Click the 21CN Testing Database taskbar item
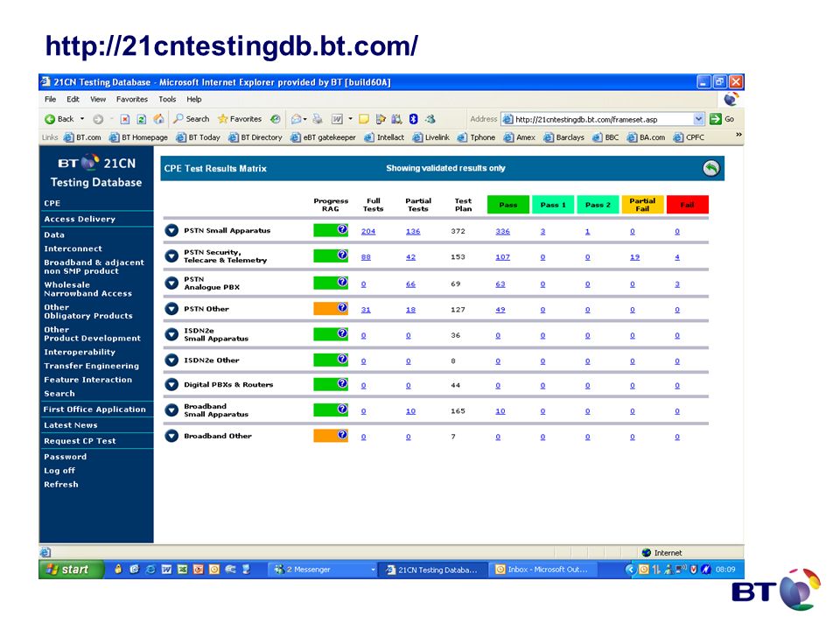Screen dimensions: 840x630 point(433,570)
